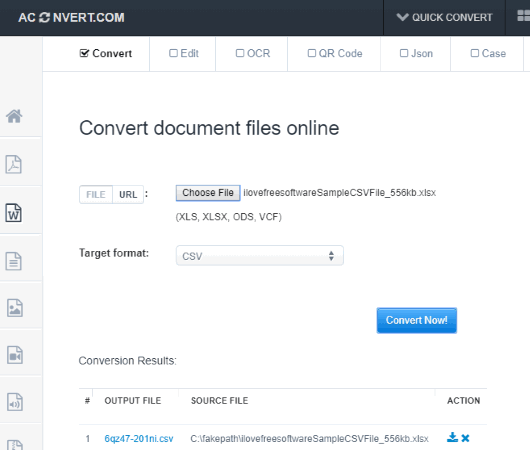This screenshot has height=452, width=530.
Task: Click the selected xlsx filename next to Choose File
Action: [x=339, y=193]
